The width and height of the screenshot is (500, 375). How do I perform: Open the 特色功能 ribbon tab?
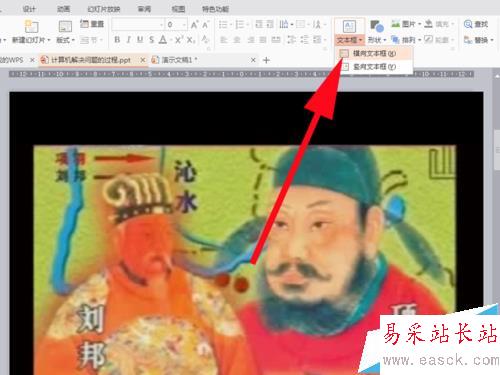tap(215, 9)
